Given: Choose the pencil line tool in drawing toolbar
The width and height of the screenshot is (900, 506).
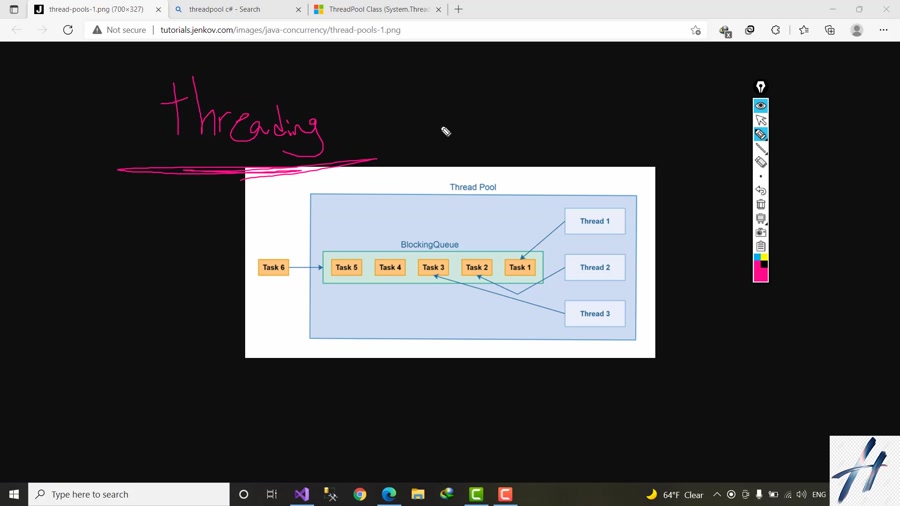Looking at the screenshot, I should pos(761,148).
